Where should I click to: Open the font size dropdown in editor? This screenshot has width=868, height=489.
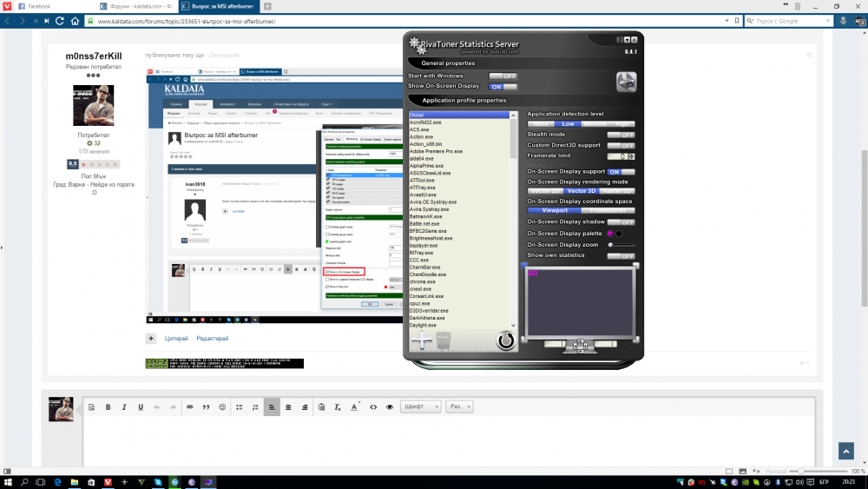459,407
